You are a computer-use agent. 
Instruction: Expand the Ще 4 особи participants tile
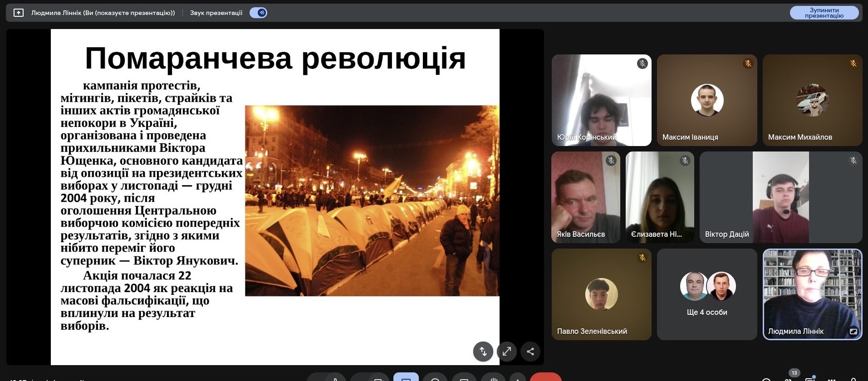(x=706, y=294)
